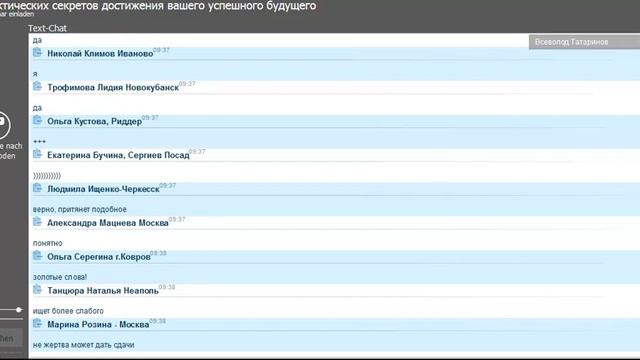Image resolution: width=640 pixels, height=360 pixels.
Task: Select the name Марина Розина - Москва
Action: [x=98, y=324]
